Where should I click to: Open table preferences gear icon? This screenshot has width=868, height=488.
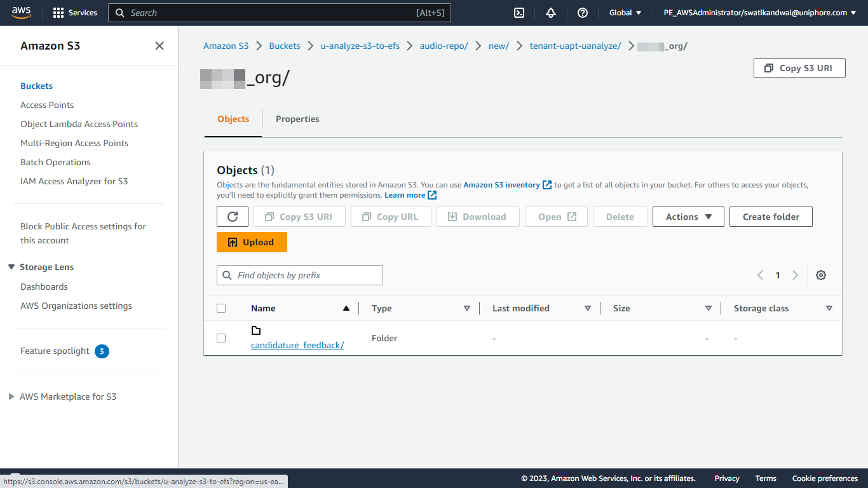click(x=821, y=275)
